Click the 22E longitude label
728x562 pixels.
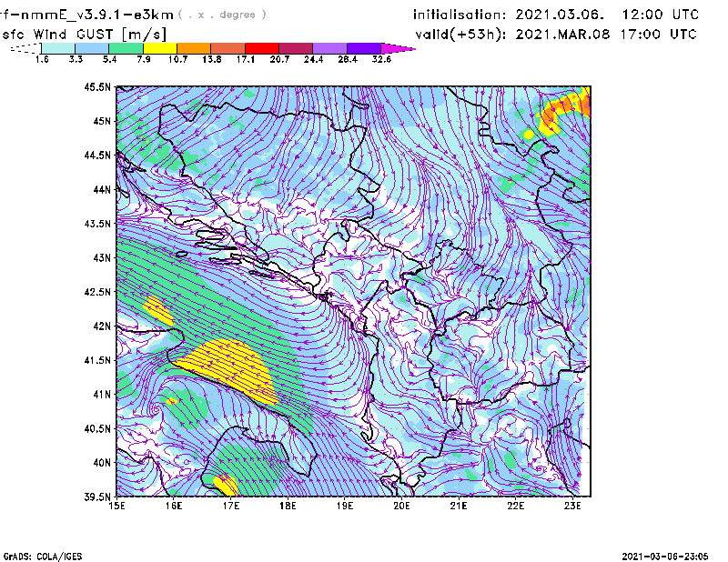(516, 506)
